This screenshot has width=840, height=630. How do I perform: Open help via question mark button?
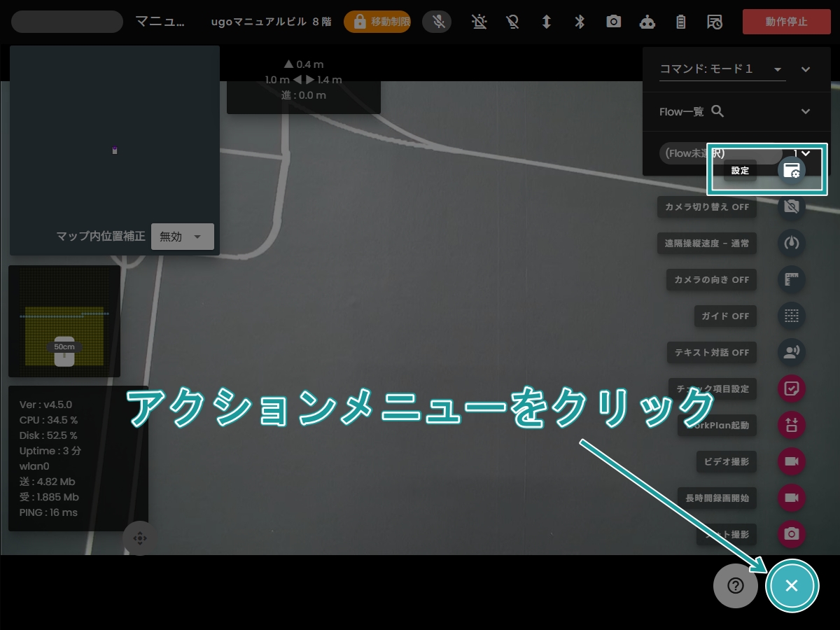click(736, 585)
